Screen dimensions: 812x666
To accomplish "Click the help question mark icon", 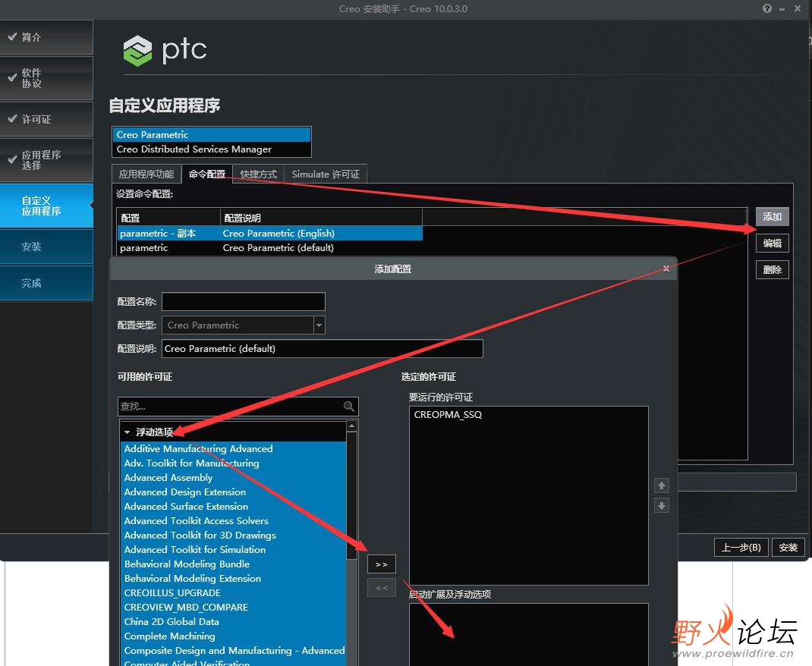I will click(x=767, y=8).
